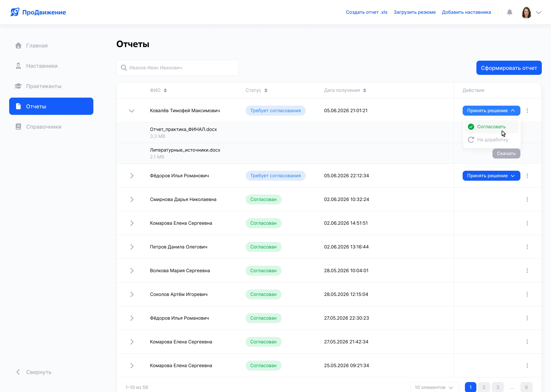This screenshot has height=392, width=551.
Task: Click date 28.05.2026 10:04:01
Action: 346,271
